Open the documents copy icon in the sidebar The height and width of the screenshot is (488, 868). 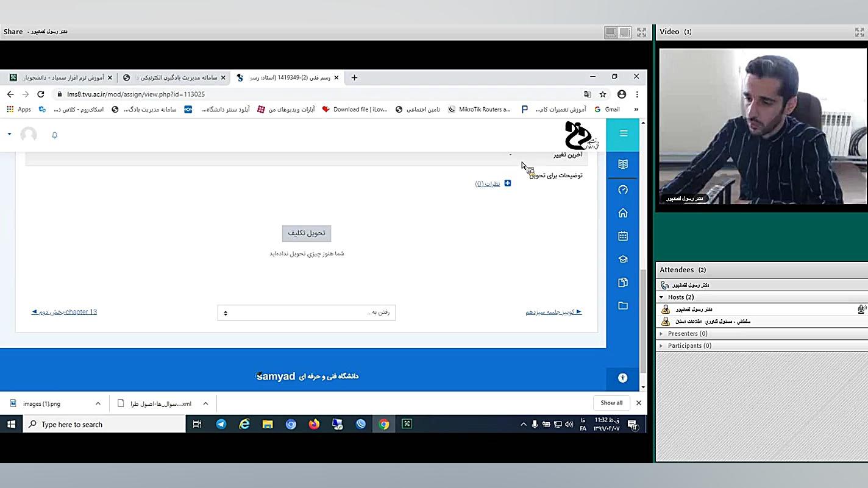pos(623,282)
